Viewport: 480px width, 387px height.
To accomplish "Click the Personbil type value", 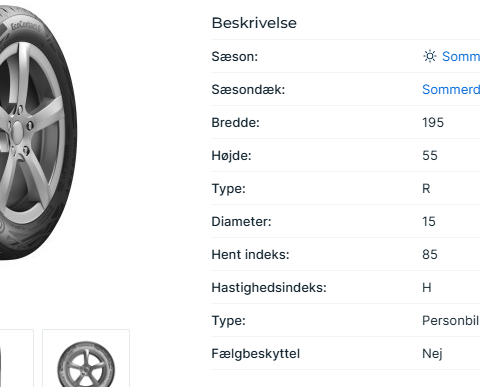I will coord(451,320).
